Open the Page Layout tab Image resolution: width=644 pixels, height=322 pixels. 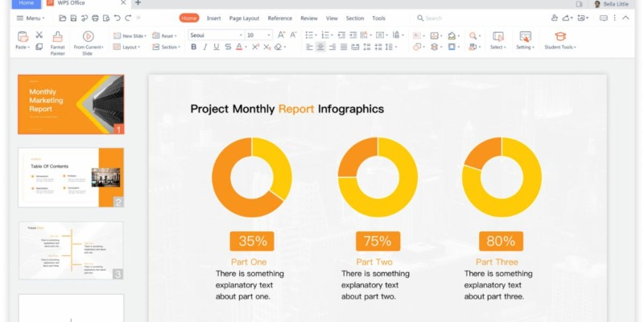pyautogui.click(x=245, y=18)
